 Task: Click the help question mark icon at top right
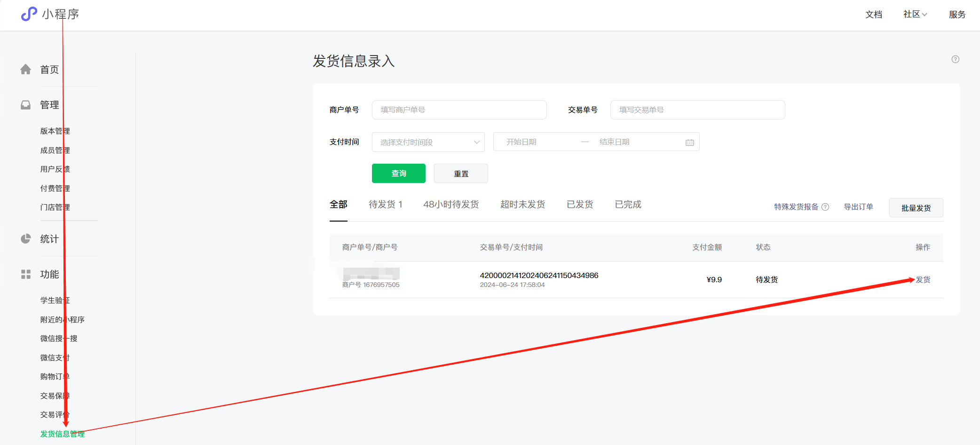coord(956,59)
